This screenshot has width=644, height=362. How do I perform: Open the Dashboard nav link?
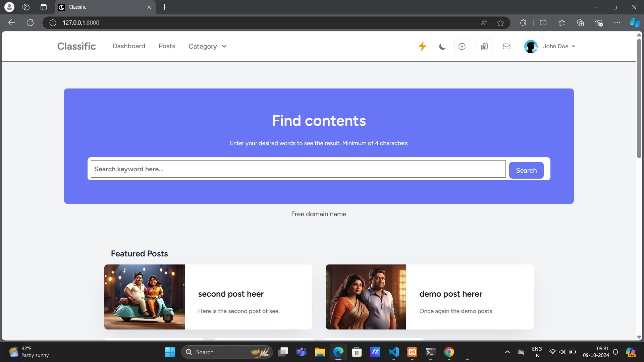click(129, 46)
